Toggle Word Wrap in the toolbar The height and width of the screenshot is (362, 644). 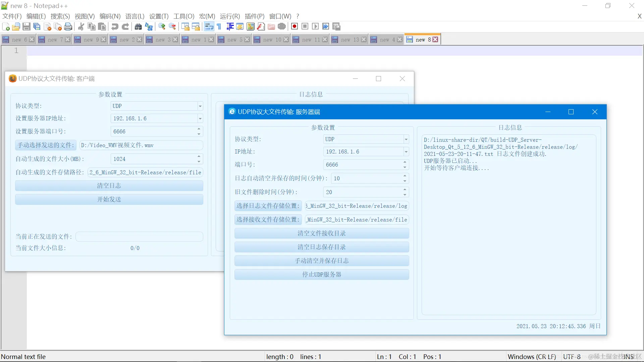(209, 26)
